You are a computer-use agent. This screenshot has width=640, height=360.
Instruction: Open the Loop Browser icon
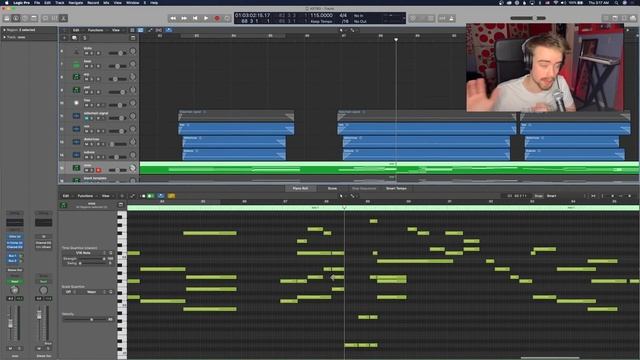(624, 18)
